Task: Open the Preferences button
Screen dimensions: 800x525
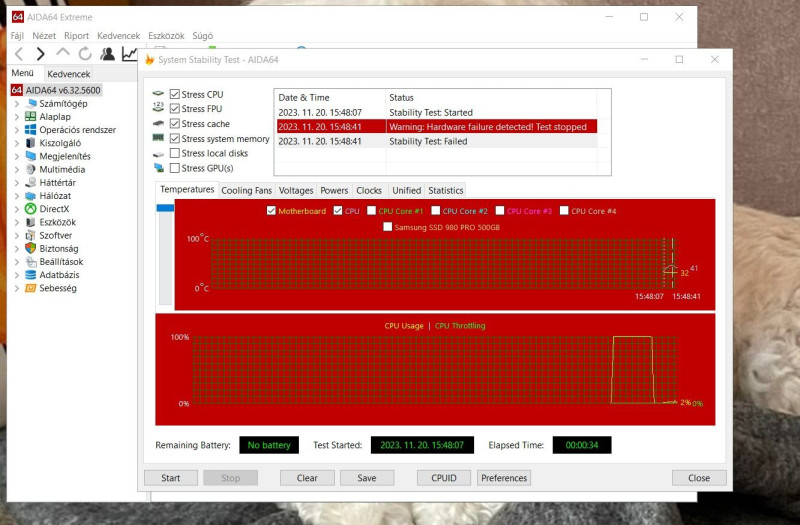Action: pos(504,478)
